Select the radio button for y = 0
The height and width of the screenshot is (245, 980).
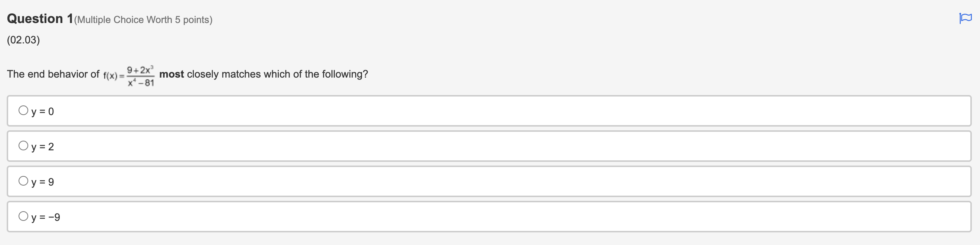coord(23,110)
